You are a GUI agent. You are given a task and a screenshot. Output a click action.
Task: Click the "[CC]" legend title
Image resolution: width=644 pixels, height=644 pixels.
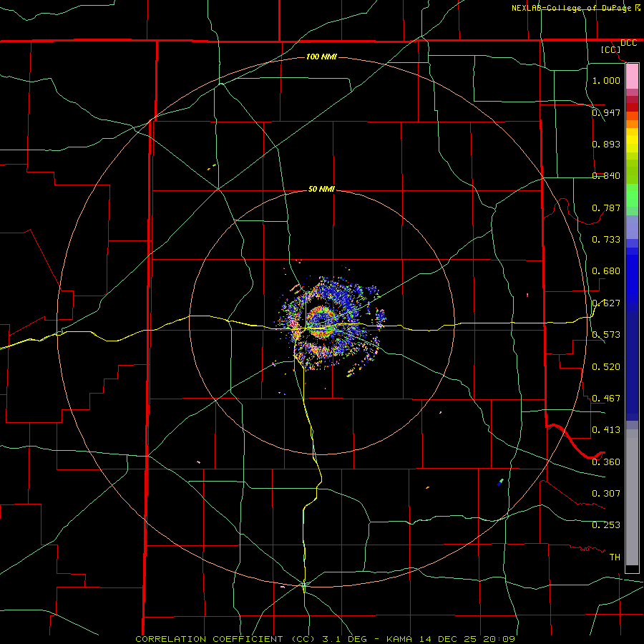[611, 49]
